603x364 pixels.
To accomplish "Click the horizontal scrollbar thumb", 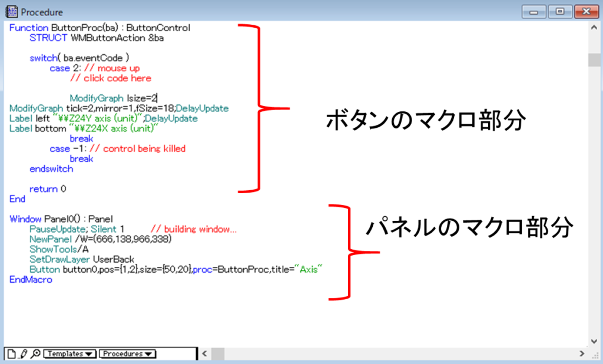I will point(218,353).
